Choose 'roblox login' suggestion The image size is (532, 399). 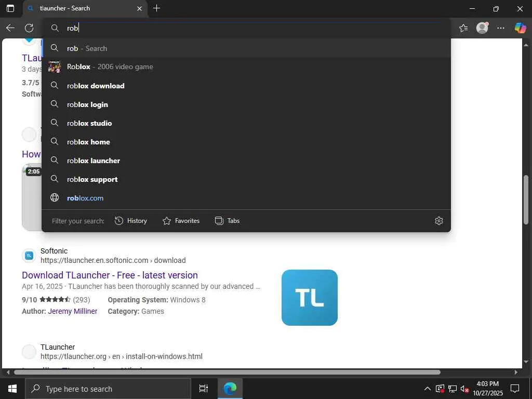(246, 104)
